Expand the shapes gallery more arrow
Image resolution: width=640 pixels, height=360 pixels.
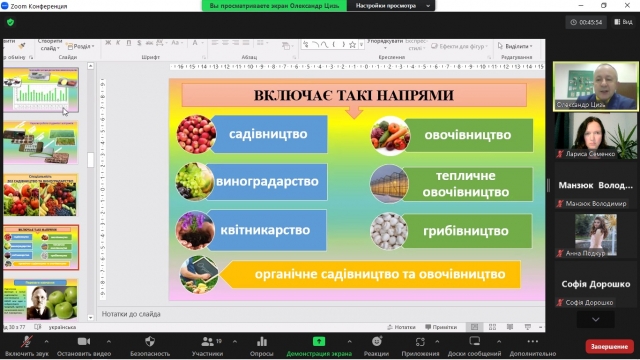[361, 44]
